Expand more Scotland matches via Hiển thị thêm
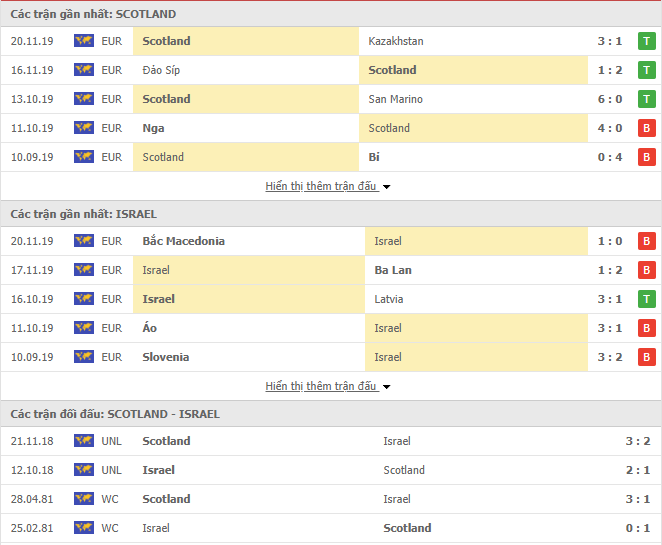Viewport: 662px width, 545px height. (x=321, y=186)
